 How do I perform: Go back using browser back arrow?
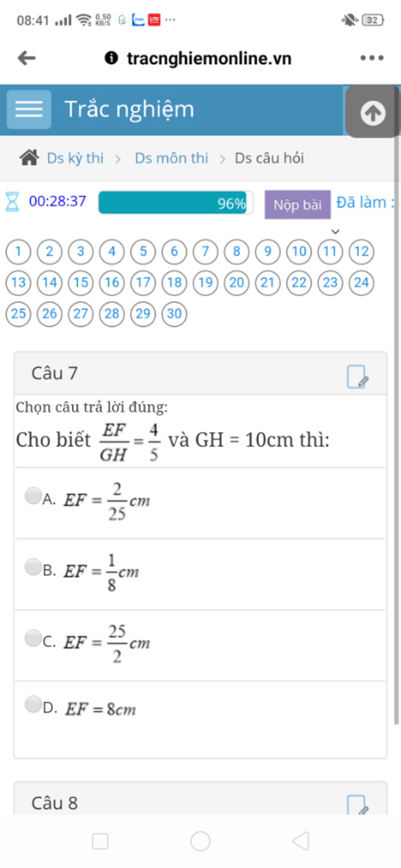point(27,58)
